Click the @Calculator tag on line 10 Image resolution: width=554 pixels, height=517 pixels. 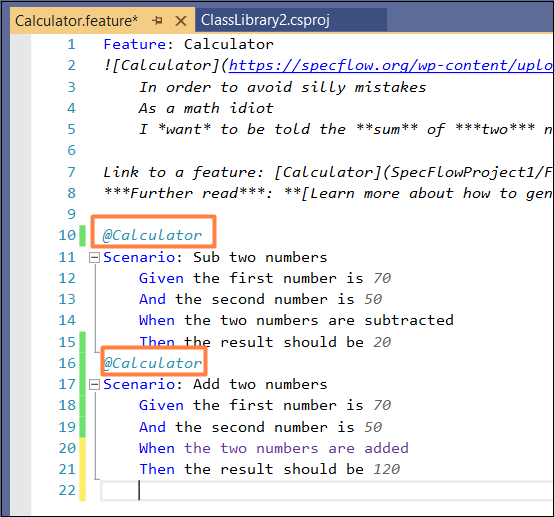(152, 235)
